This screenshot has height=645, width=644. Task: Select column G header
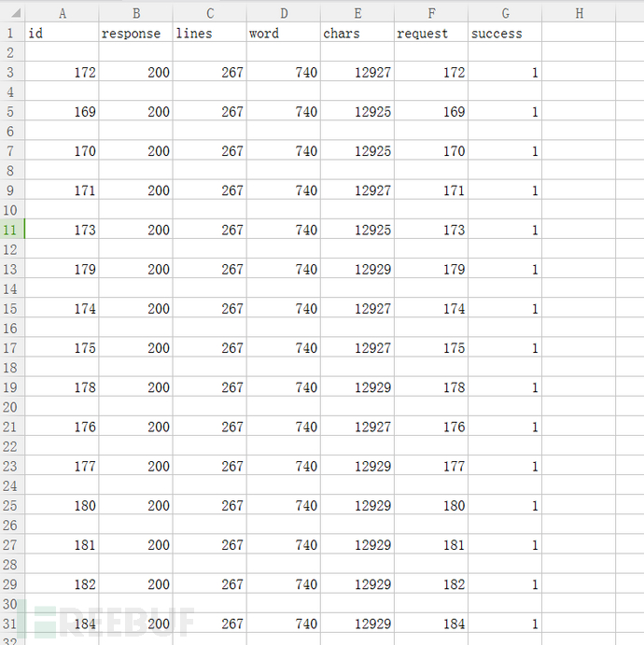click(x=505, y=13)
